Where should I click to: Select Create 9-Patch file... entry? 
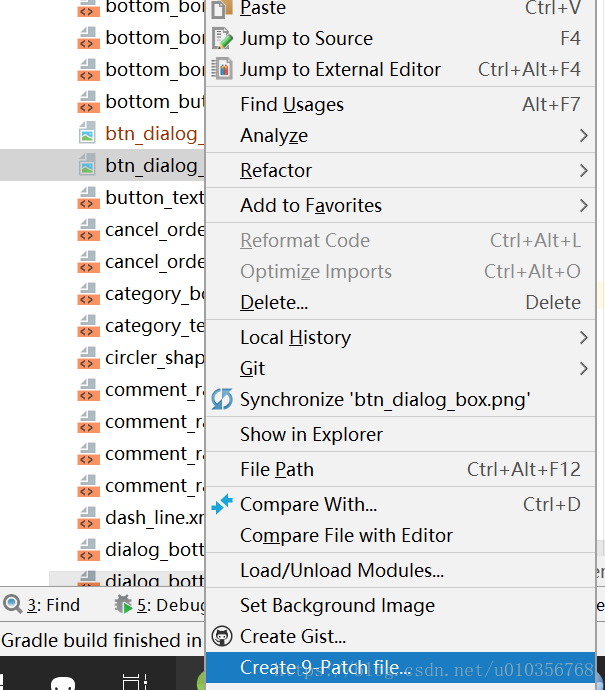coord(400,668)
